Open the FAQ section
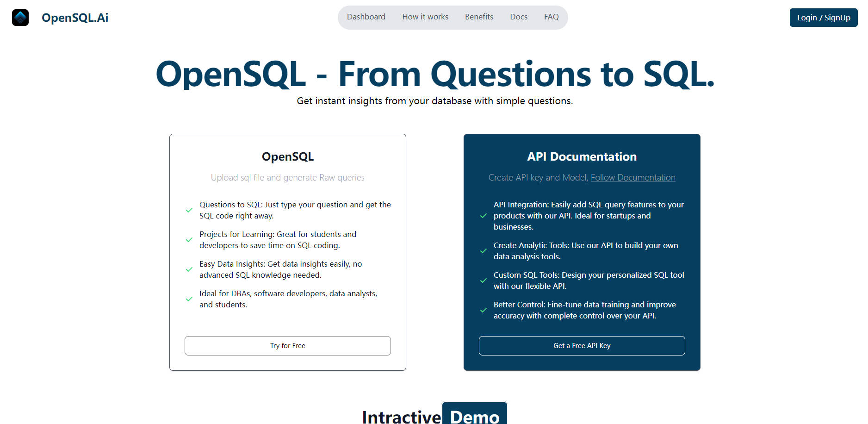The width and height of the screenshot is (868, 424). point(551,17)
